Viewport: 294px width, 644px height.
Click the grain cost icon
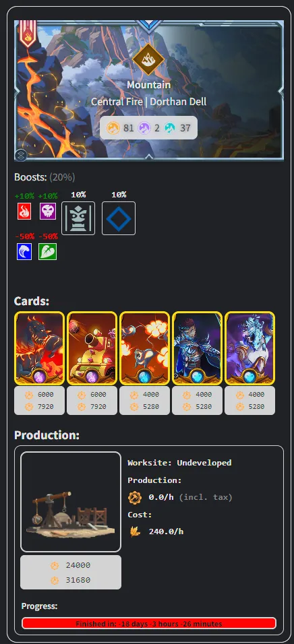pos(135,532)
